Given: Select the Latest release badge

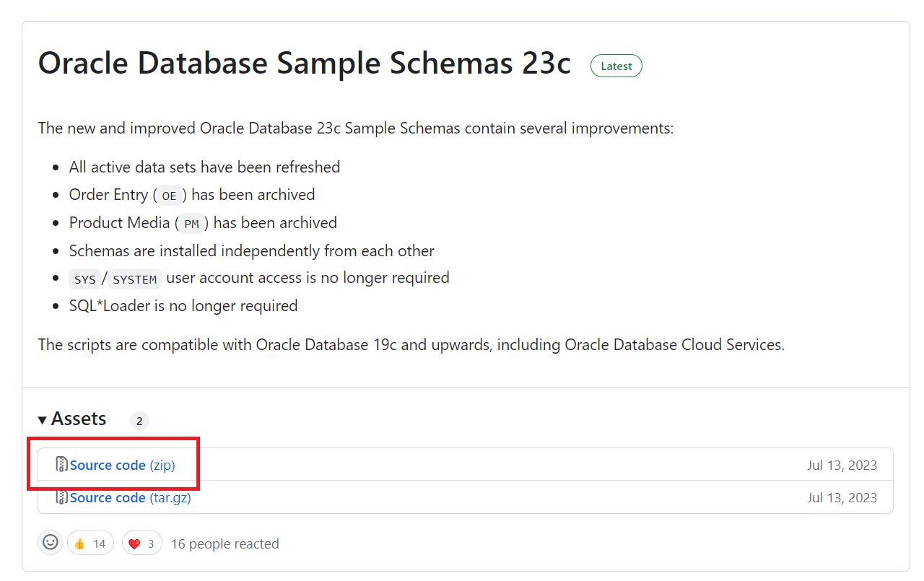Looking at the screenshot, I should click(x=616, y=66).
